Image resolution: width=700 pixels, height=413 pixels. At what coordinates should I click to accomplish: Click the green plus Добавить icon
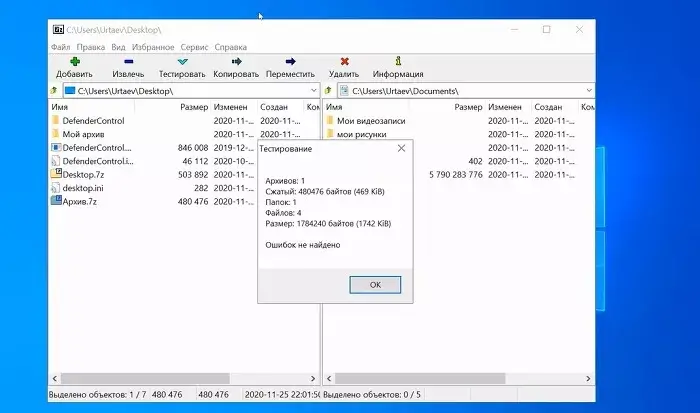click(x=74, y=61)
